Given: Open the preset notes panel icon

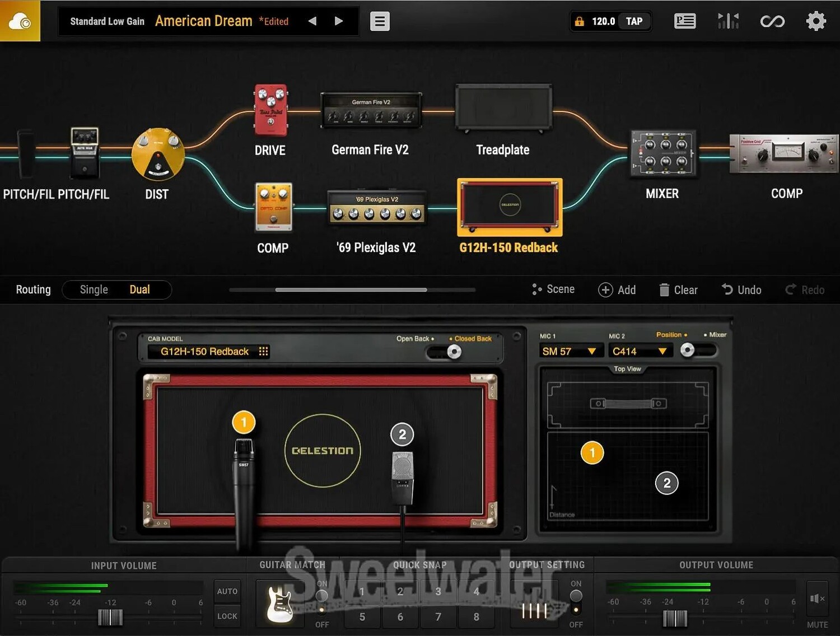Looking at the screenshot, I should point(684,21).
